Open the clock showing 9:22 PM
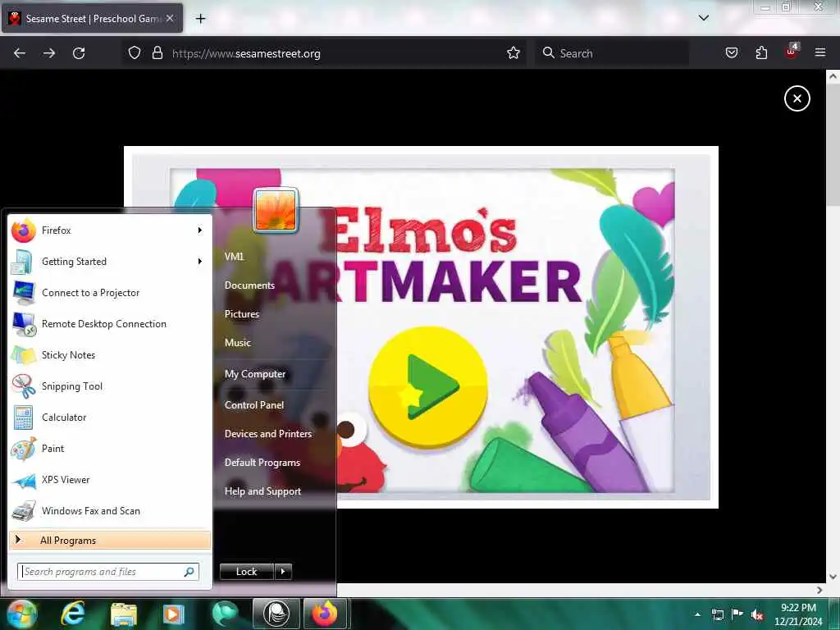Screen dimensions: 840x630 [x=798, y=614]
